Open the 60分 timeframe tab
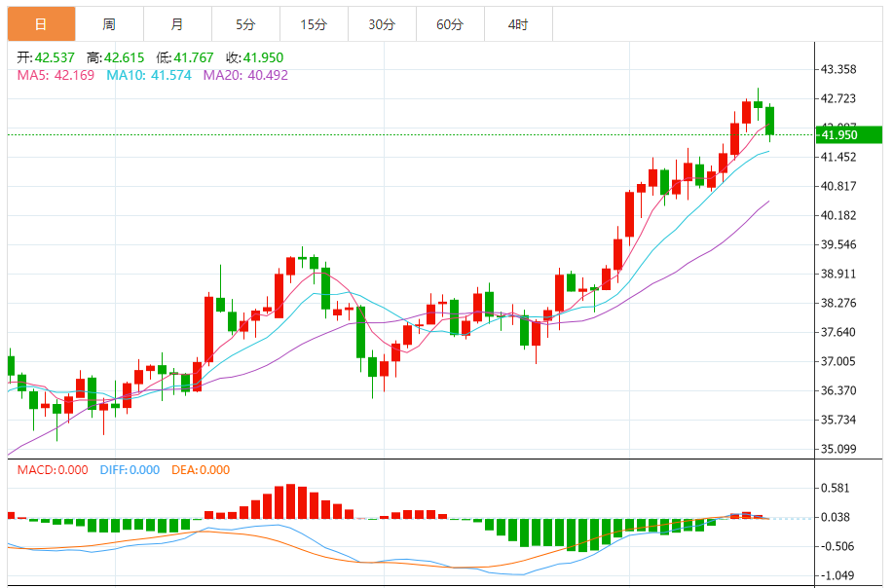Screen dimensions: 893x588 point(451,24)
